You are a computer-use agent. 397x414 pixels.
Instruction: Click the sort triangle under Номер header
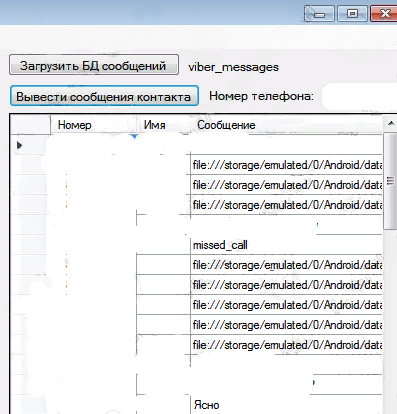(x=134, y=137)
